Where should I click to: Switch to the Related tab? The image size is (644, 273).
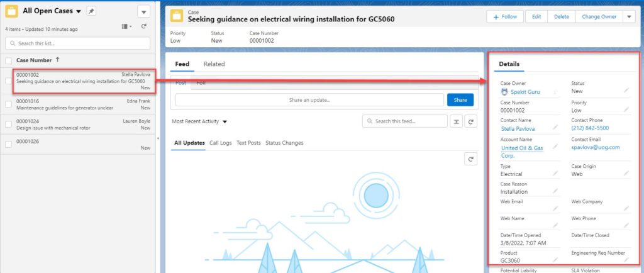click(214, 64)
